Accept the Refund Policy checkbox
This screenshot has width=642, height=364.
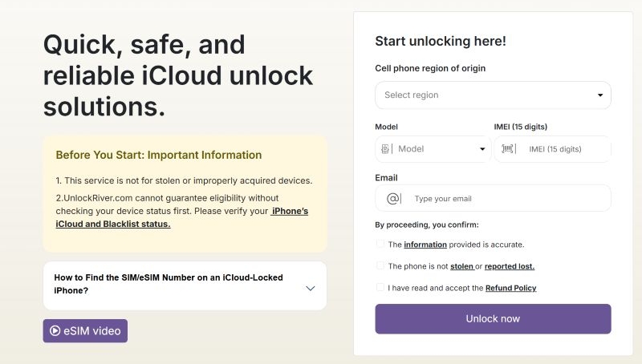(380, 287)
